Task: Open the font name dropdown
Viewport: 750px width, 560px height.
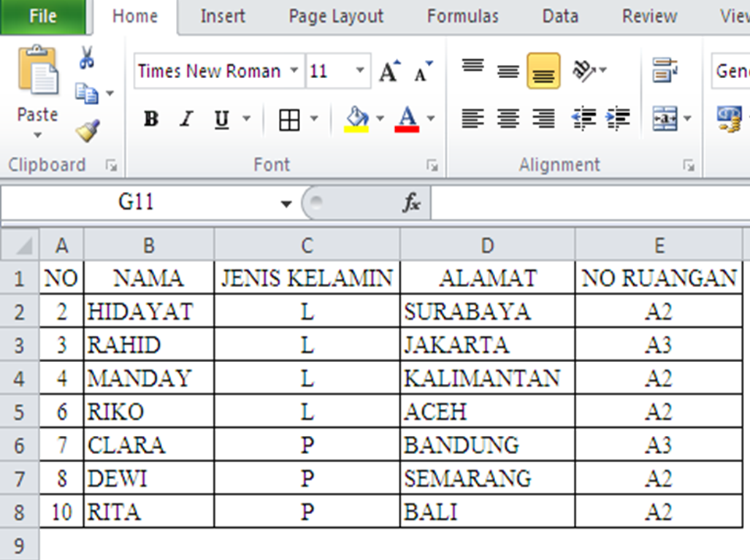Action: (295, 71)
